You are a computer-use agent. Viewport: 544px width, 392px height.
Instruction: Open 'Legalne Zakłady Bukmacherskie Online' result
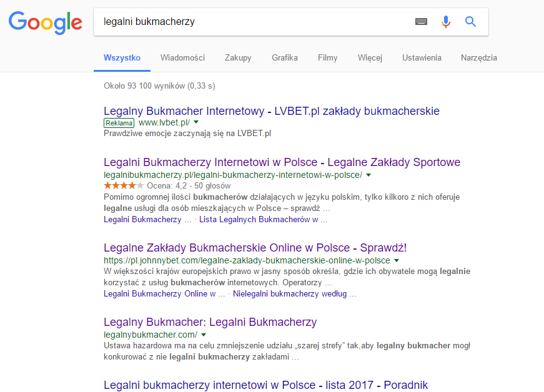point(255,248)
